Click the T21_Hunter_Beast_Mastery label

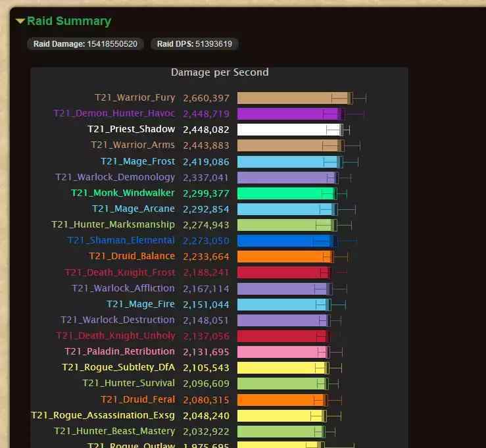coord(114,432)
